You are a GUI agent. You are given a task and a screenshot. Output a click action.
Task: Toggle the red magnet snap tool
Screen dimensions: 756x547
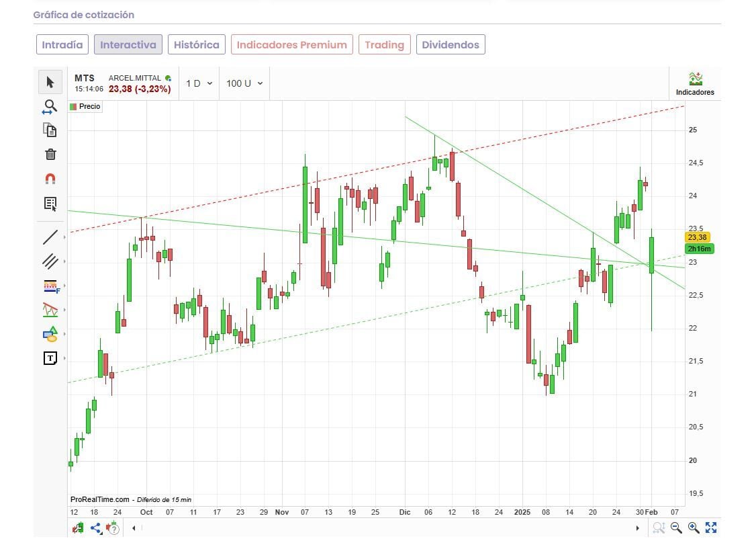[50, 179]
